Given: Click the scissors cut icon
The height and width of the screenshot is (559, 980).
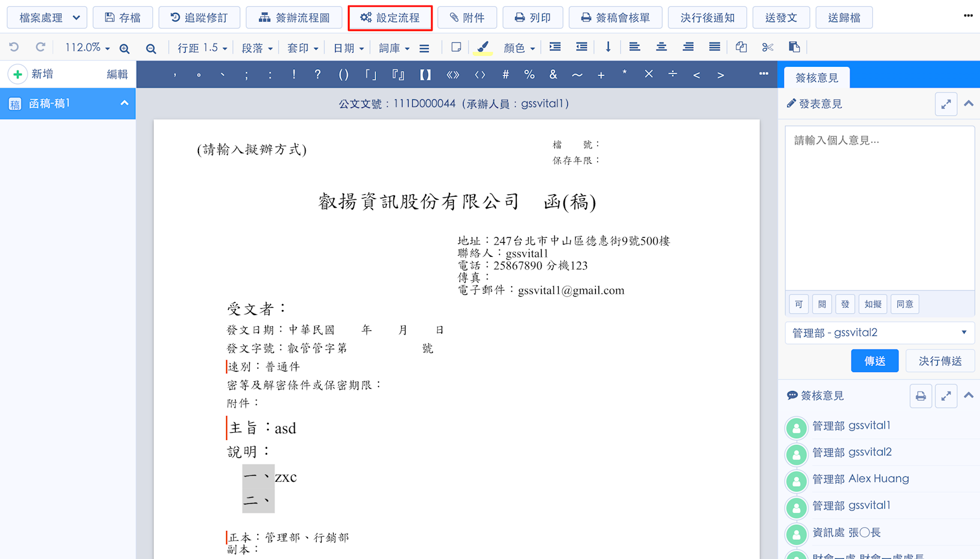Looking at the screenshot, I should tap(767, 47).
